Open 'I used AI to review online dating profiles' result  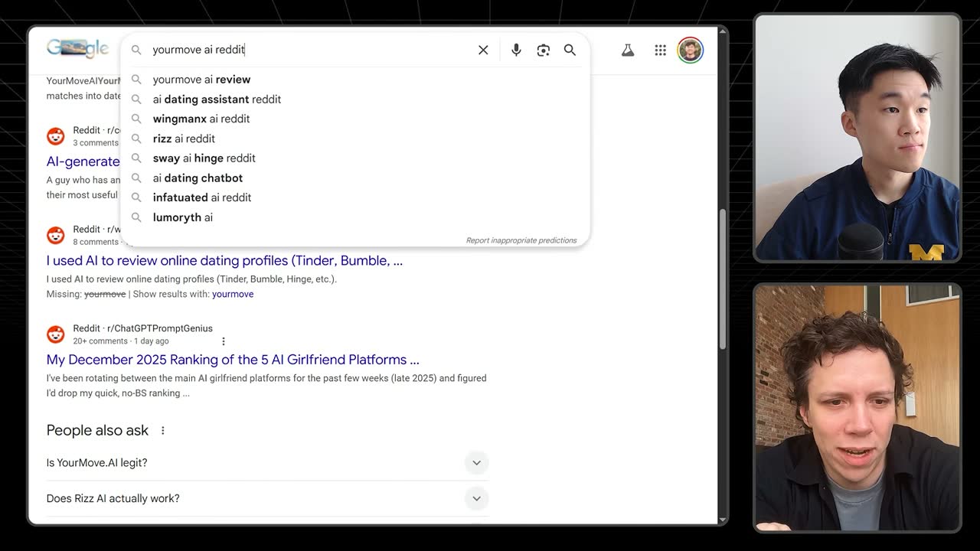click(224, 260)
